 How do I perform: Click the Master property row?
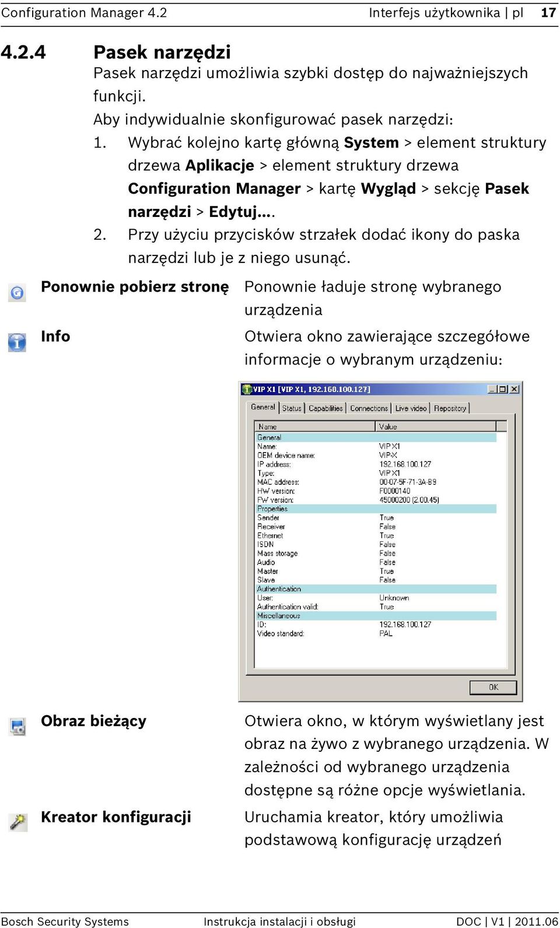(x=376, y=572)
